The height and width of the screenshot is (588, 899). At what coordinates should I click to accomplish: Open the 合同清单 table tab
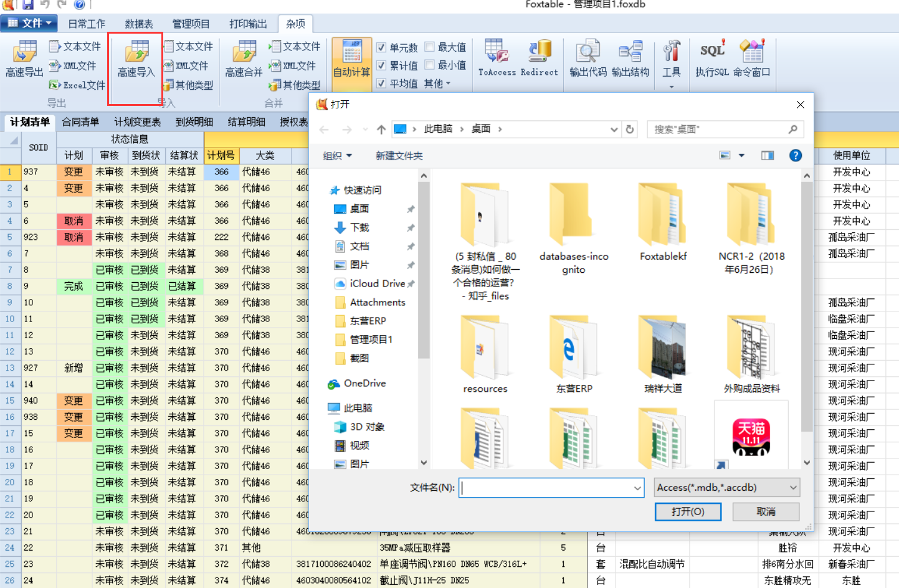coord(80,122)
